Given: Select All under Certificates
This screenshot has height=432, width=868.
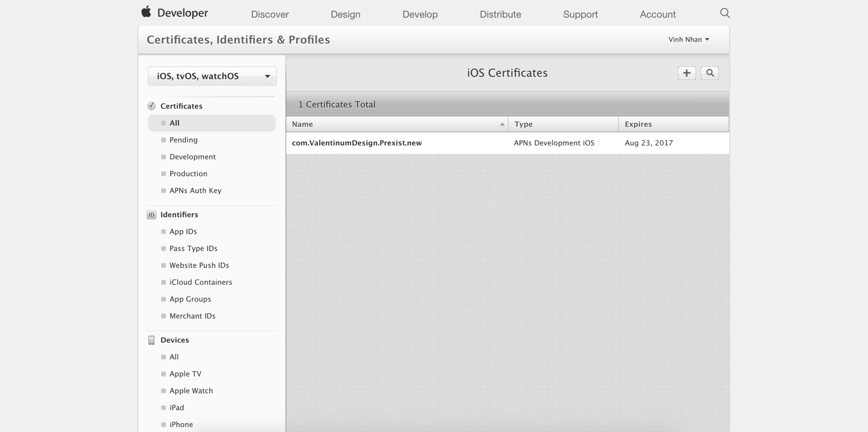Looking at the screenshot, I should coord(212,123).
